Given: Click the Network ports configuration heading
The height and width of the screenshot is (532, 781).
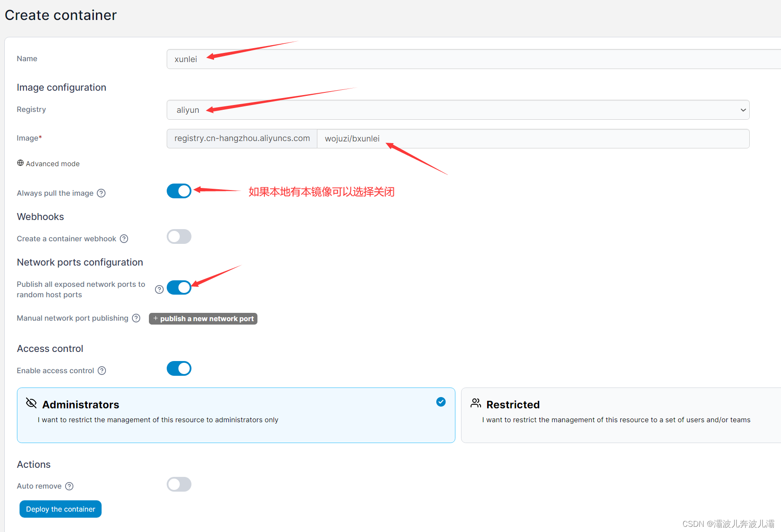Looking at the screenshot, I should [80, 262].
